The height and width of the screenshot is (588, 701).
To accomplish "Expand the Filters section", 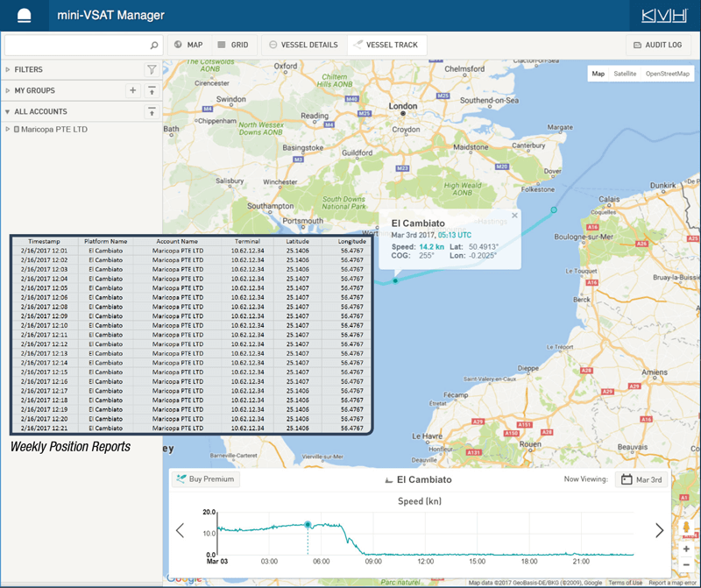I will (x=8, y=70).
